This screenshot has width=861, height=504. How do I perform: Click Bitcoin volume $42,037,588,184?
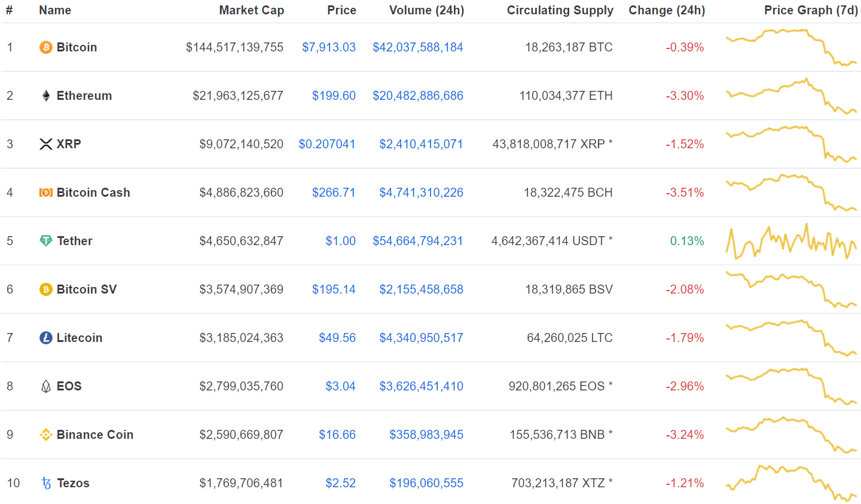418,47
